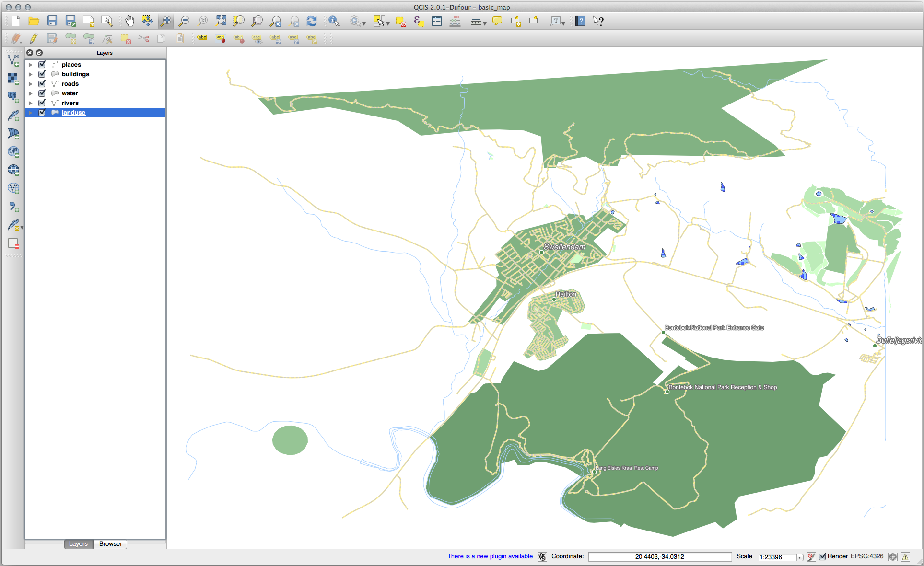Viewport: 924px width, 566px height.
Task: Expand the buildings layer tree arrow
Action: 30,74
